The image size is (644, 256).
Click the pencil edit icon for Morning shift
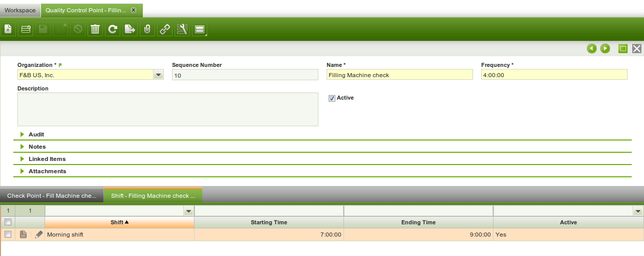click(39, 235)
